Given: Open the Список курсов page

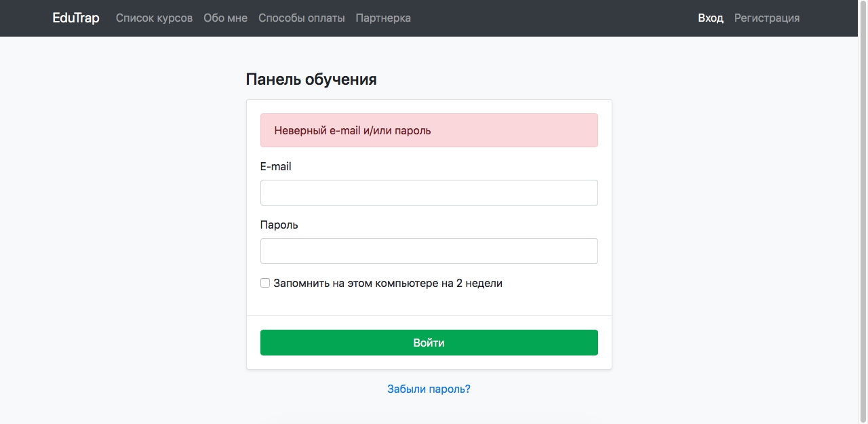Looking at the screenshot, I should (154, 18).
